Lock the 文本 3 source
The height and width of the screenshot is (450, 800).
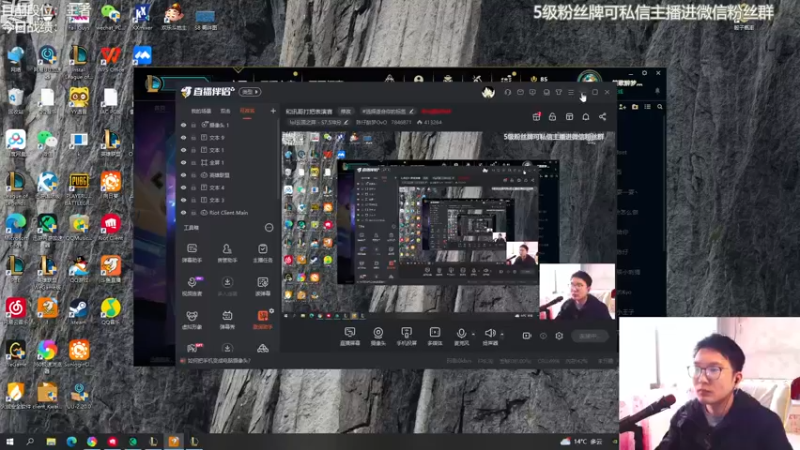pos(193,200)
